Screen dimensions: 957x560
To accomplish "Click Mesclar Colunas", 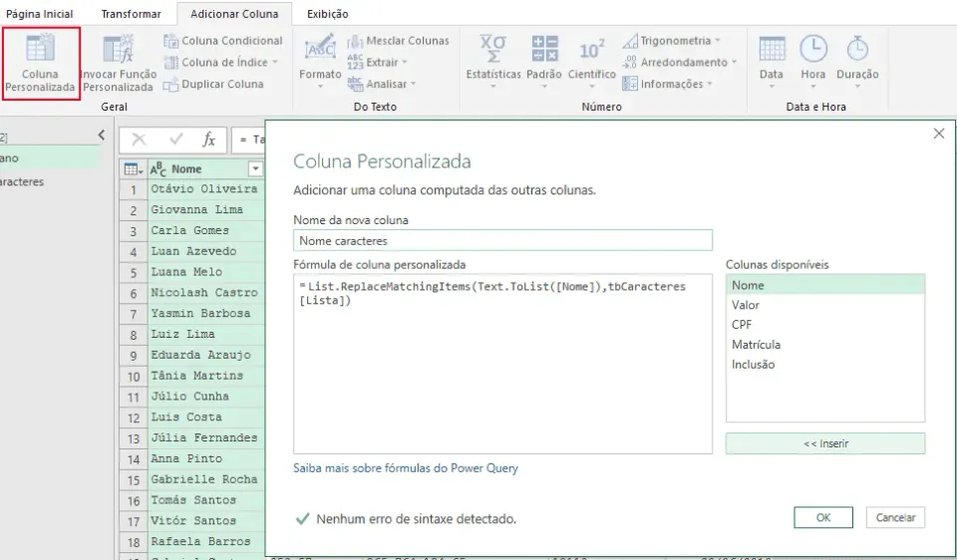I will pyautogui.click(x=398, y=41).
